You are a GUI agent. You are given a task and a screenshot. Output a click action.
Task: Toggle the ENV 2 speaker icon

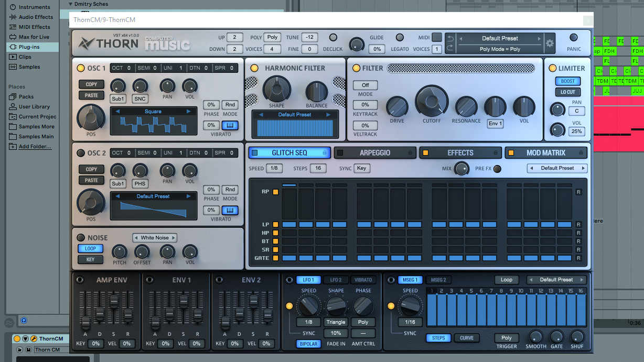[x=220, y=280]
